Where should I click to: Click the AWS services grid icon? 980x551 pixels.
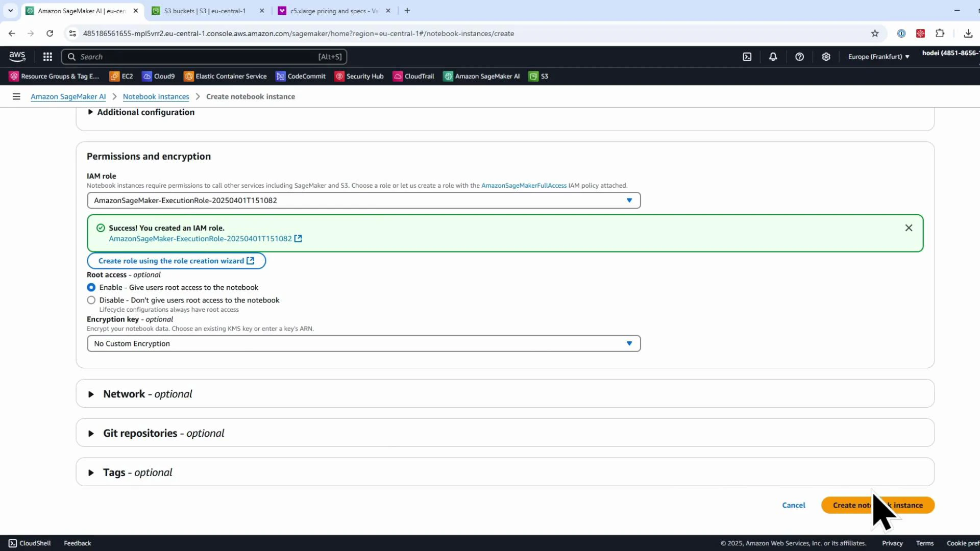[x=47, y=57]
